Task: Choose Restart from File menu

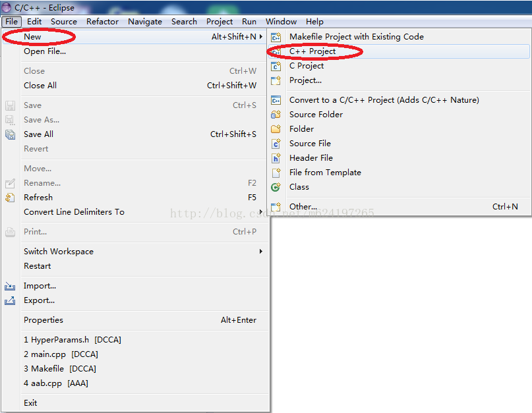Action: pos(135,266)
